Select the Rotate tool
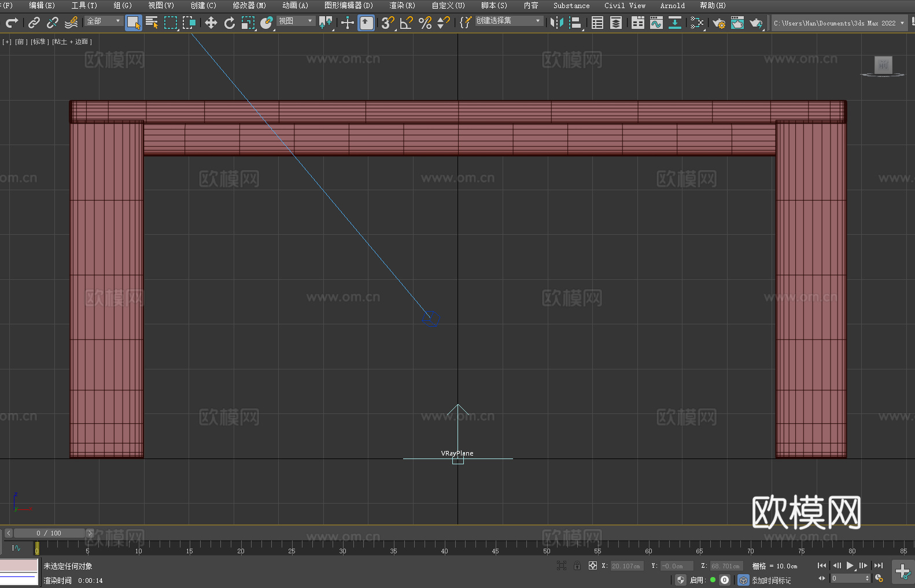 pos(230,23)
